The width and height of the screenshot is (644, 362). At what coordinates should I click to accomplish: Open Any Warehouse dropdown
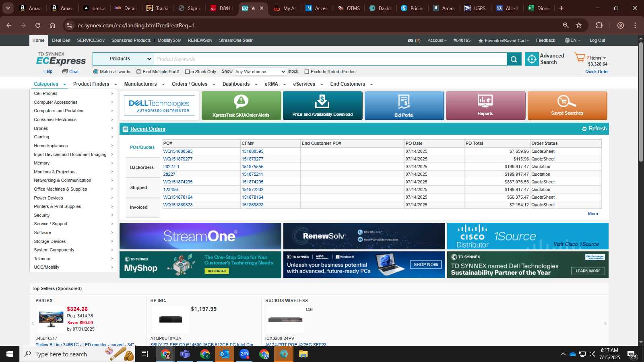point(260,72)
